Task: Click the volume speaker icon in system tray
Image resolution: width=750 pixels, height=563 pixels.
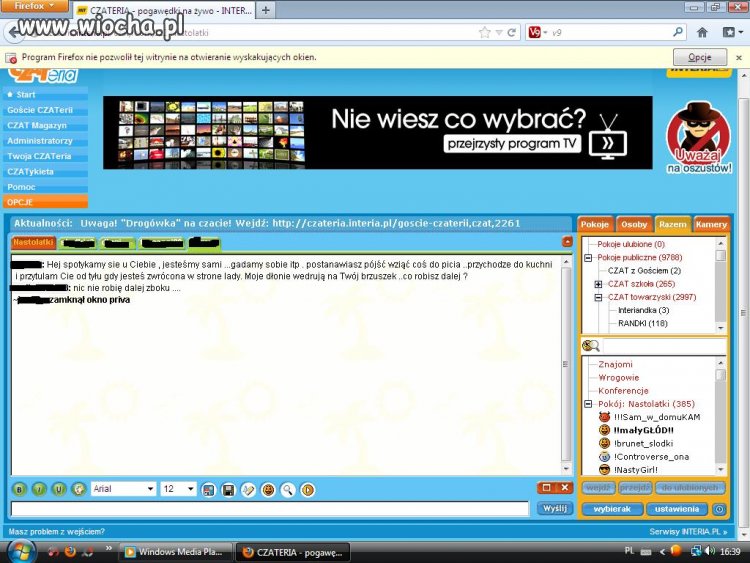Action: 709,552
